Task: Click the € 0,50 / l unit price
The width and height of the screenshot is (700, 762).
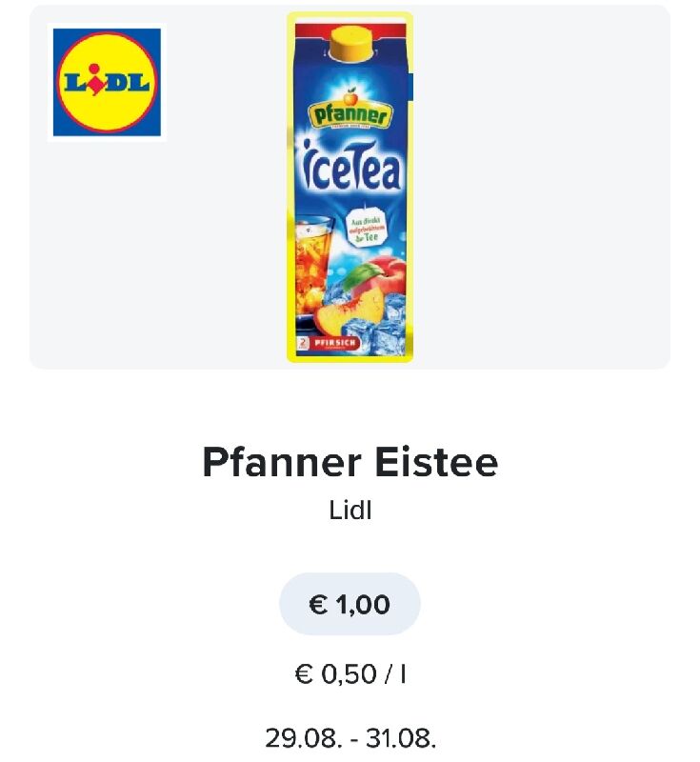Action: (350, 674)
